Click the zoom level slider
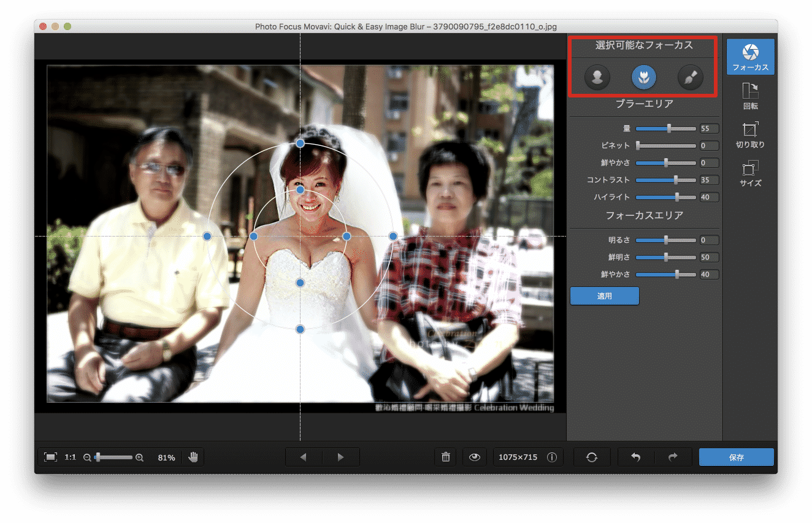Screen dimensions: 812x523 (113, 457)
